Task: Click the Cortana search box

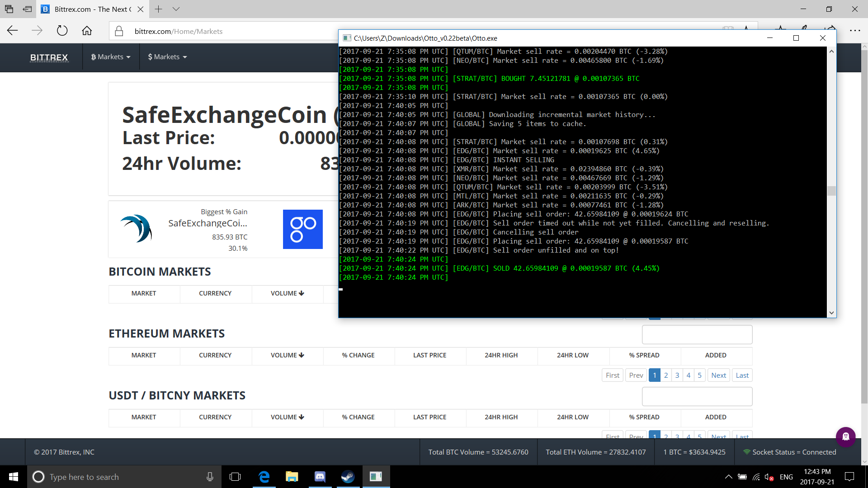Action: (124, 477)
